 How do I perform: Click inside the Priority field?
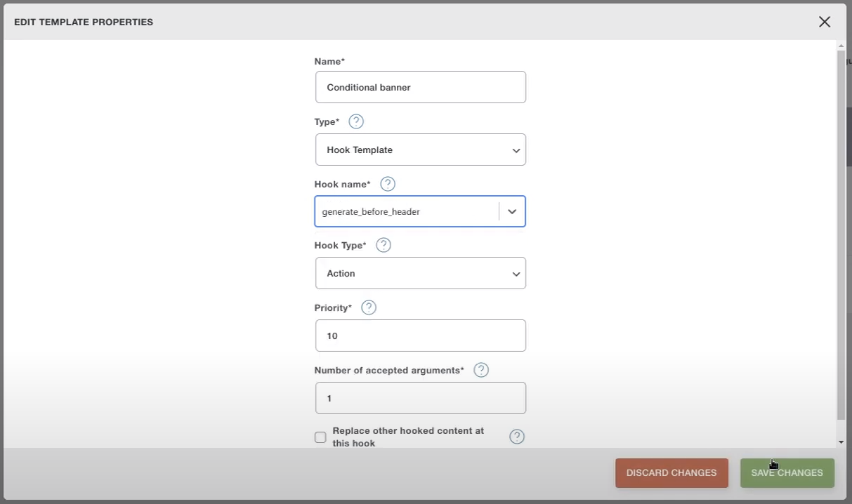(x=420, y=335)
